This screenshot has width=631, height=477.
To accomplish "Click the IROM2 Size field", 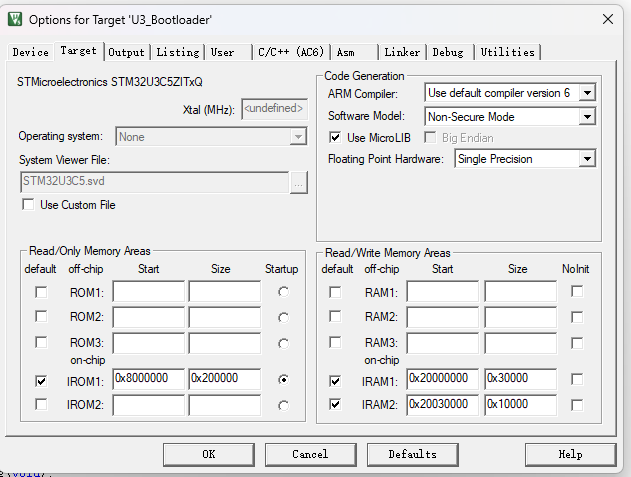I will (225, 405).
